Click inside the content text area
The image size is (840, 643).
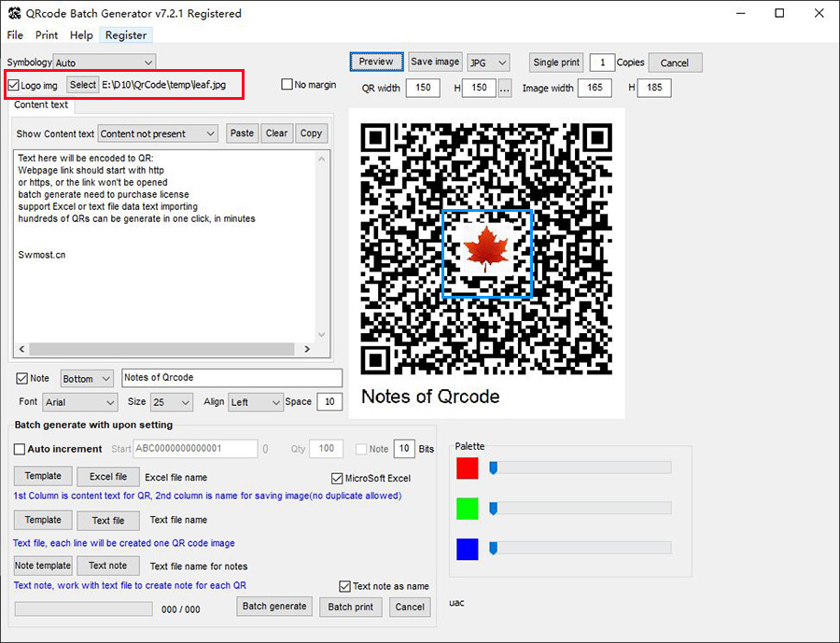tap(164, 246)
